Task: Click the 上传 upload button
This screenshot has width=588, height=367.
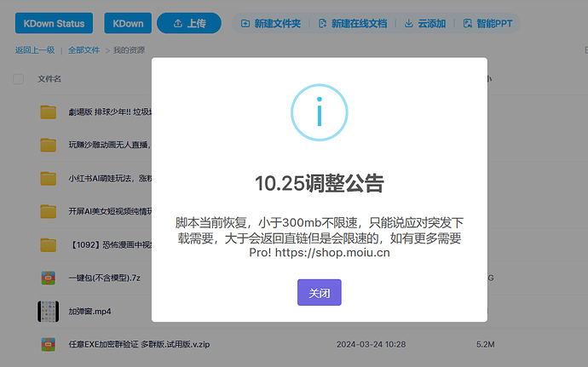Action: tap(184, 24)
